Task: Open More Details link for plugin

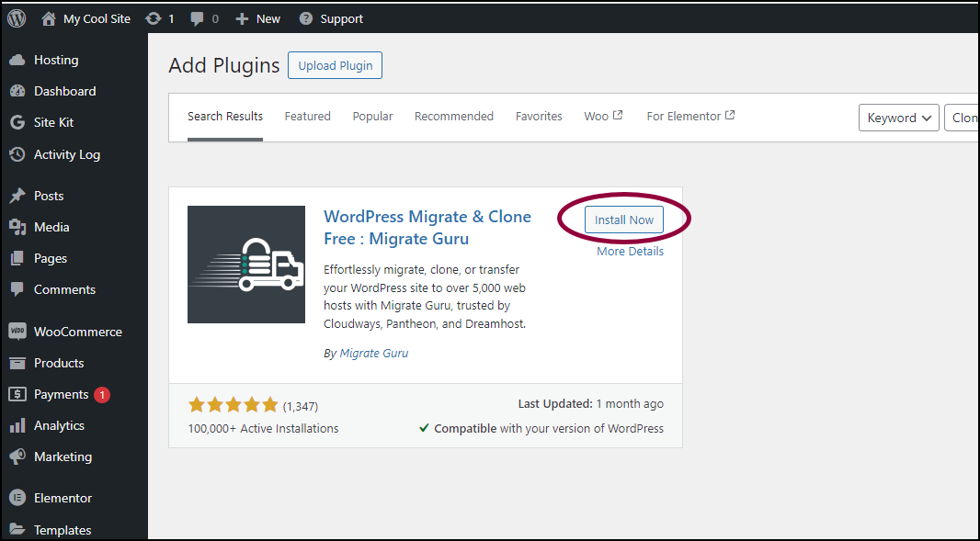Action: click(630, 252)
